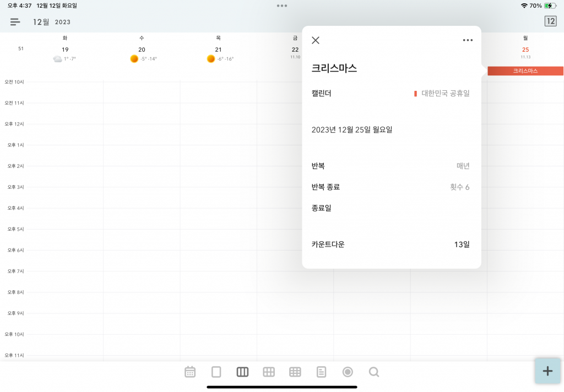The image size is (564, 392).
Task: Tap the 반복 종료 value 횟수 6
Action: tap(460, 187)
